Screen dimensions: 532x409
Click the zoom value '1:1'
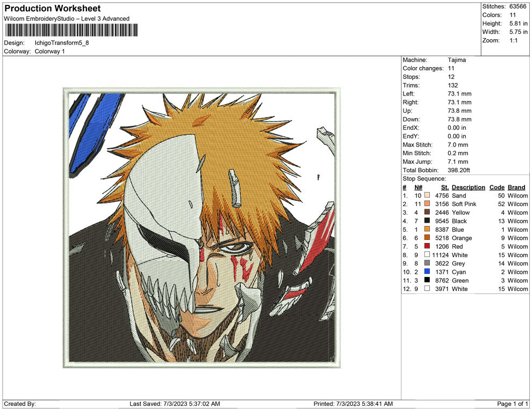[x=513, y=40]
